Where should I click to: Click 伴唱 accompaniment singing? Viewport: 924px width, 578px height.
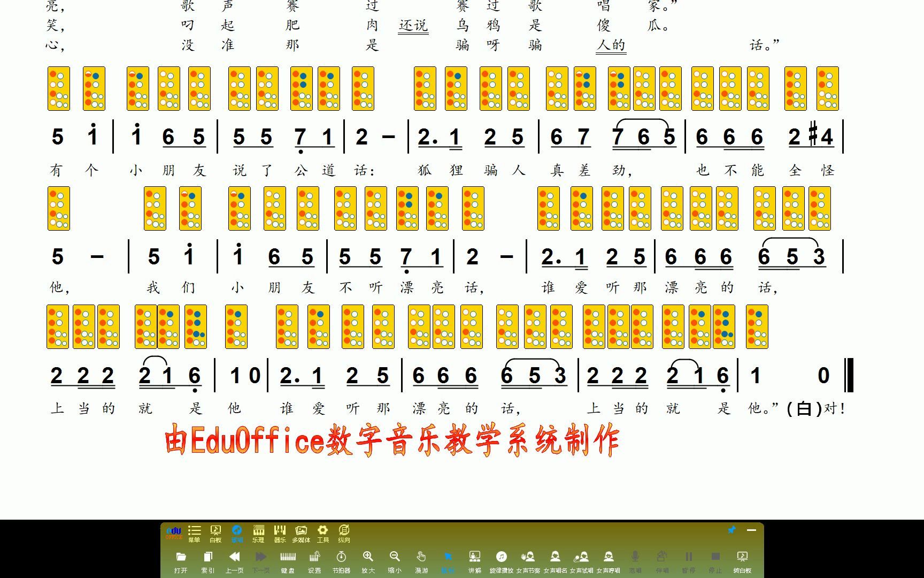[662, 562]
